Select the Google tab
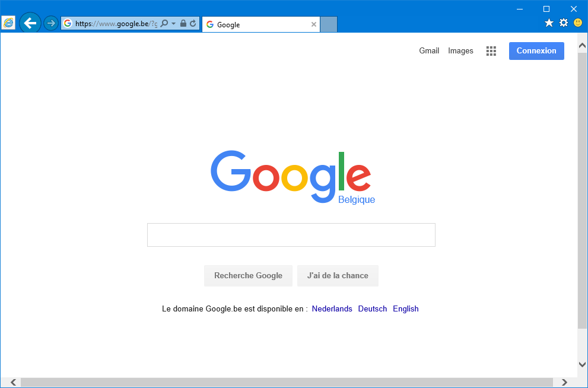This screenshot has width=588, height=388. coord(261,24)
